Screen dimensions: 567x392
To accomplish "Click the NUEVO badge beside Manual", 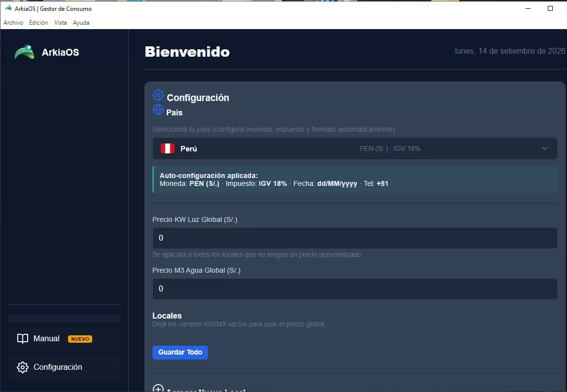I will tap(80, 339).
